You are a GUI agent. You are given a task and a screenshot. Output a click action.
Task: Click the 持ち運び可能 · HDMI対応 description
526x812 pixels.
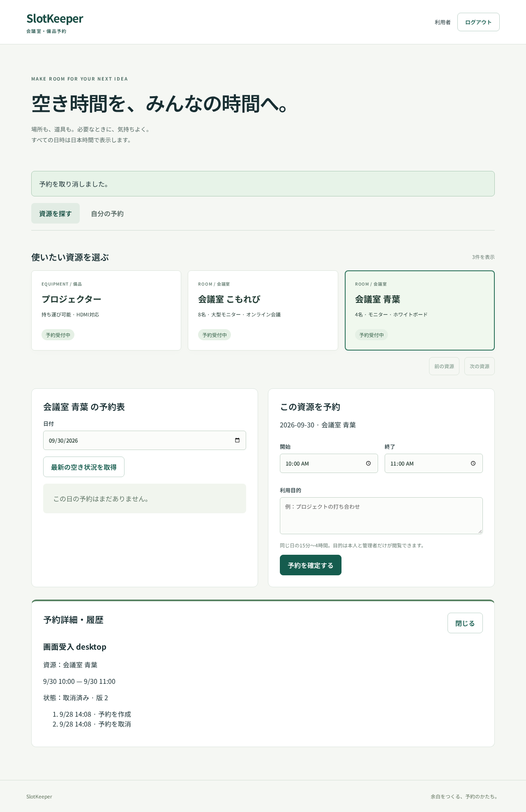point(70,314)
